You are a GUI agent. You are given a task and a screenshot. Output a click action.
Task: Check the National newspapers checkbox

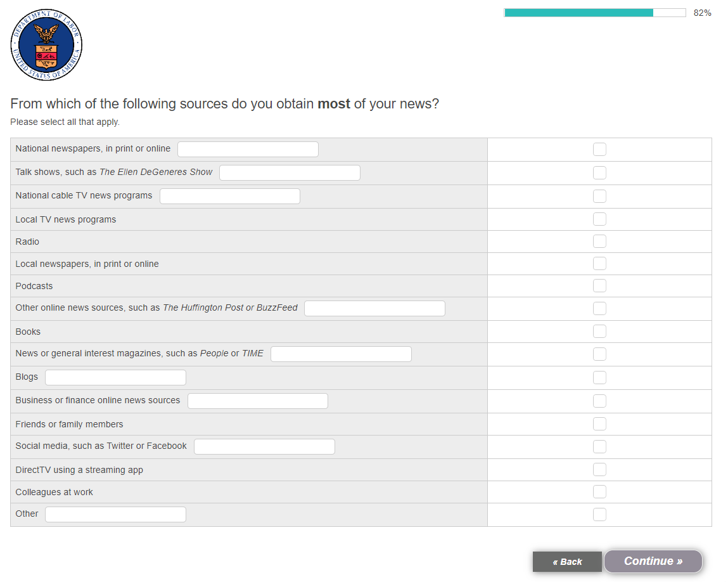click(x=599, y=150)
